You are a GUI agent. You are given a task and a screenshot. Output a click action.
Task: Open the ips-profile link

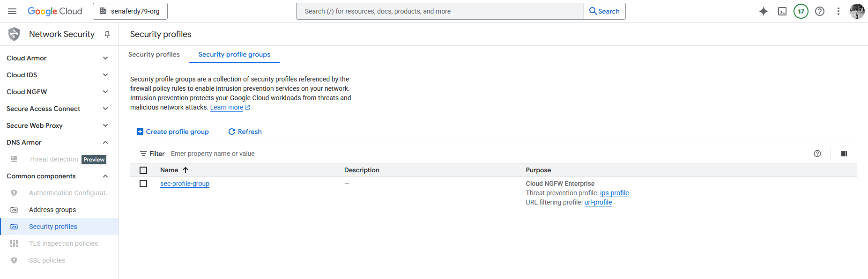[614, 193]
